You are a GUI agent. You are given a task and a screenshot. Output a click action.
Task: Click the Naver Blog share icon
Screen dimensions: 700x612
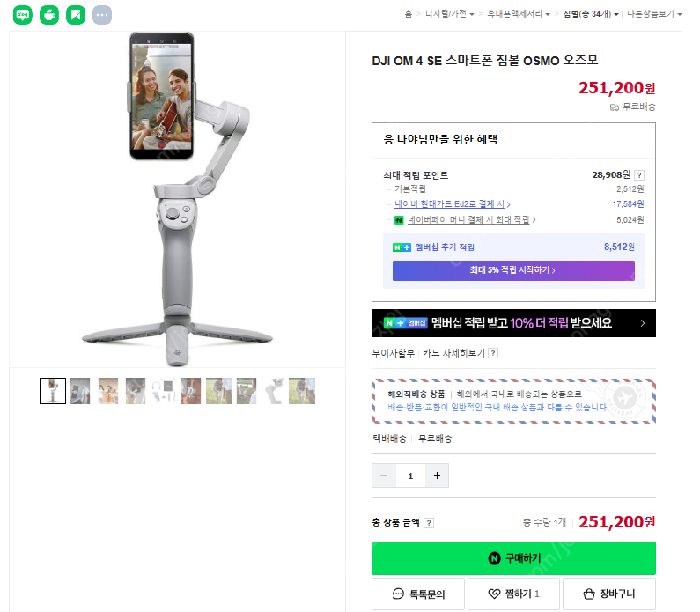click(23, 15)
